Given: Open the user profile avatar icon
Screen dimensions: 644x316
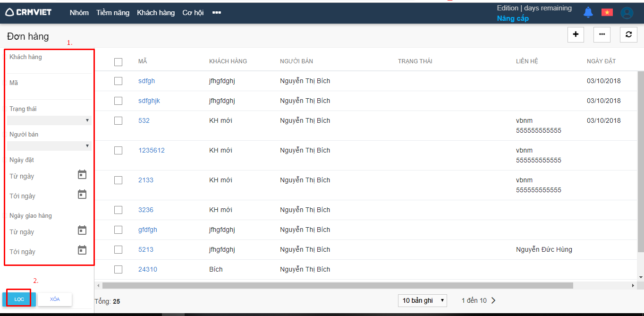Looking at the screenshot, I should point(627,13).
